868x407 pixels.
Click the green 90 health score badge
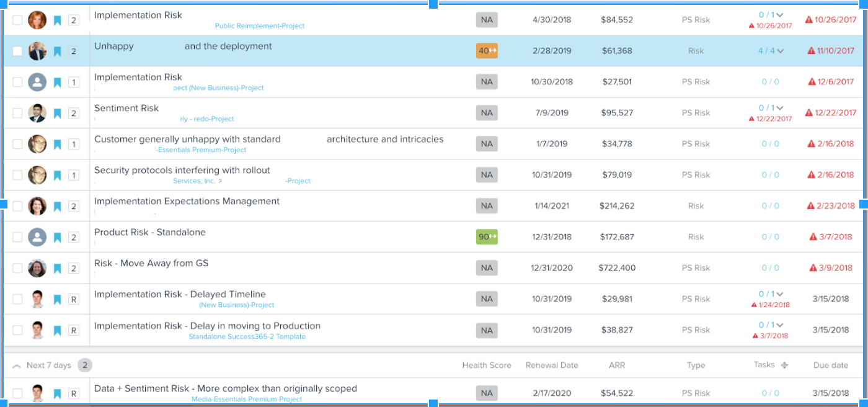click(487, 237)
